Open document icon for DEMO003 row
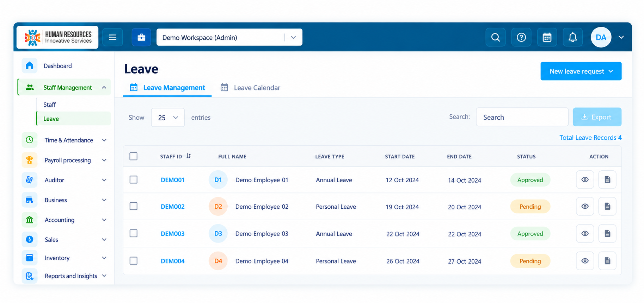Viewport: 644px width, 303px height. [x=607, y=234]
